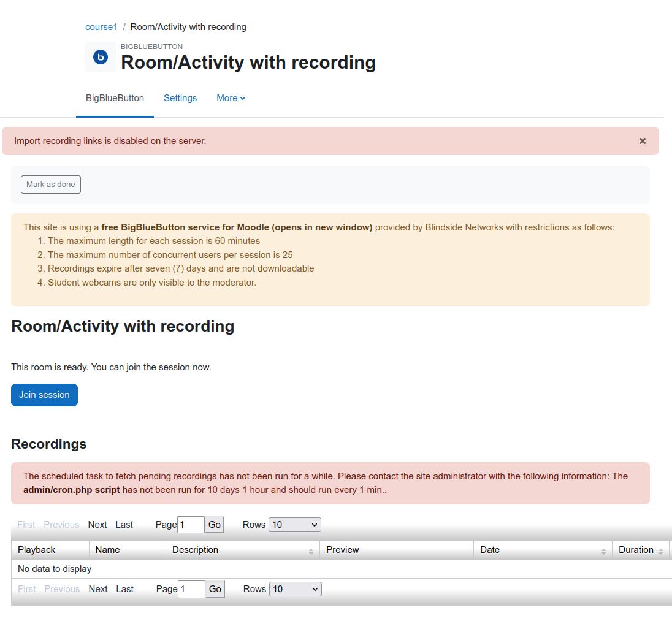
Task: Expand the More menu
Action: point(231,98)
